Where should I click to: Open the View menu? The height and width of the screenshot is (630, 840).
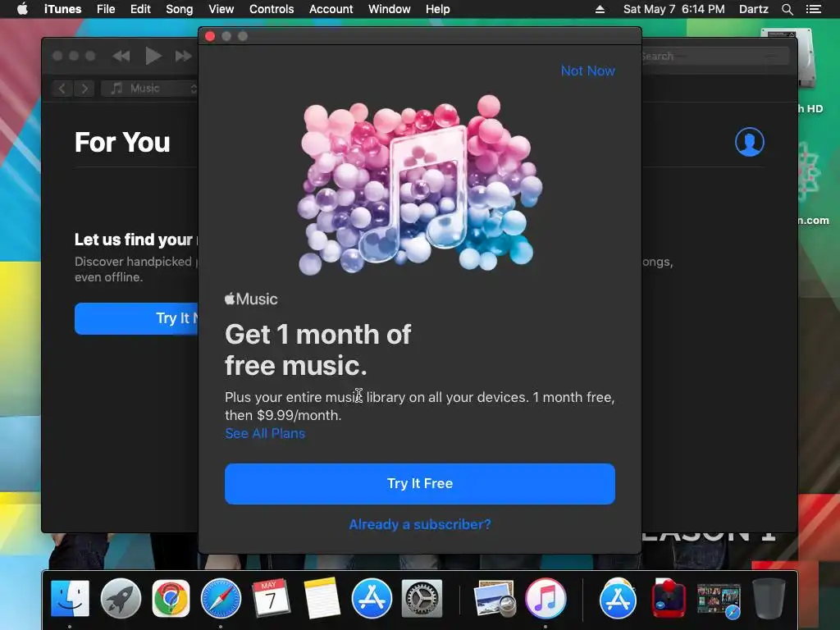click(221, 9)
